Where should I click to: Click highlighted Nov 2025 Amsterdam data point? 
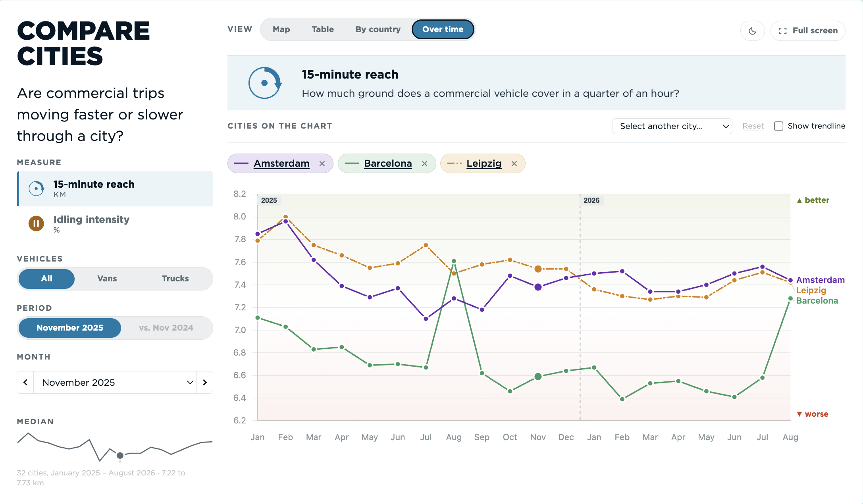point(538,287)
